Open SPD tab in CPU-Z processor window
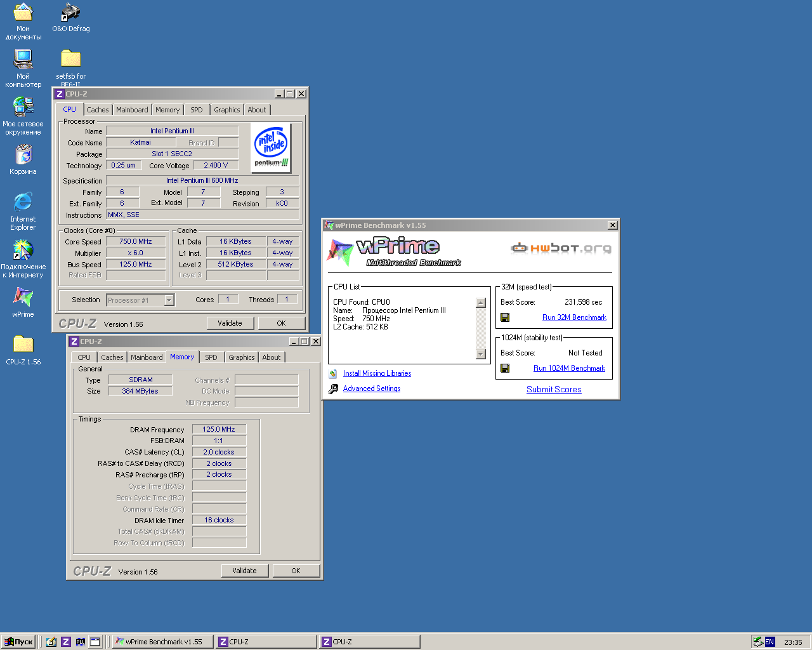The image size is (812, 650). click(197, 110)
